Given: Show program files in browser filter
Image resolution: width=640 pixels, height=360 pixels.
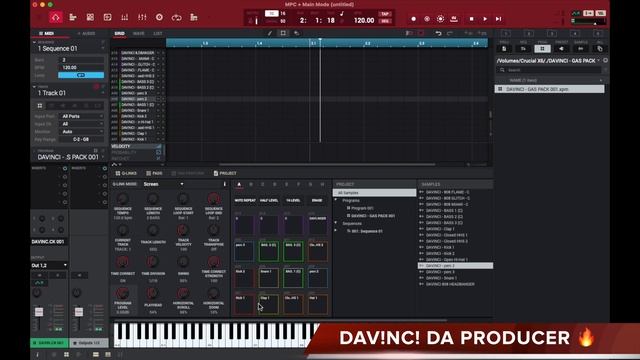Looking at the screenshot, I should (x=542, y=49).
